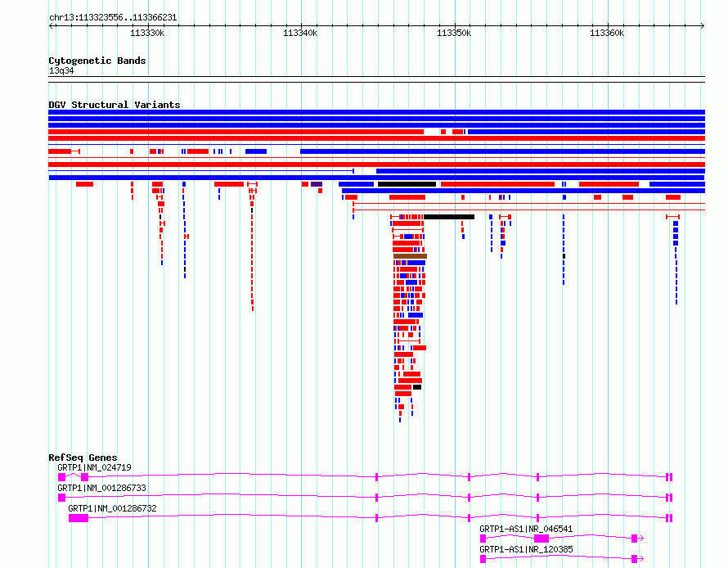The image size is (728, 568).
Task: Click the arrow end of NR_120385 transcript
Action: (641, 559)
